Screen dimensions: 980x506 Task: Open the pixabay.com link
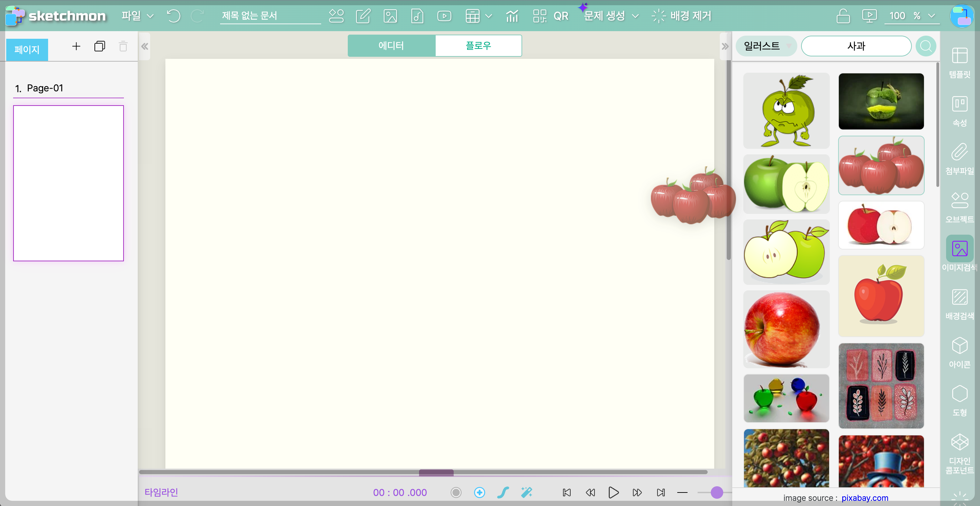[864, 498]
